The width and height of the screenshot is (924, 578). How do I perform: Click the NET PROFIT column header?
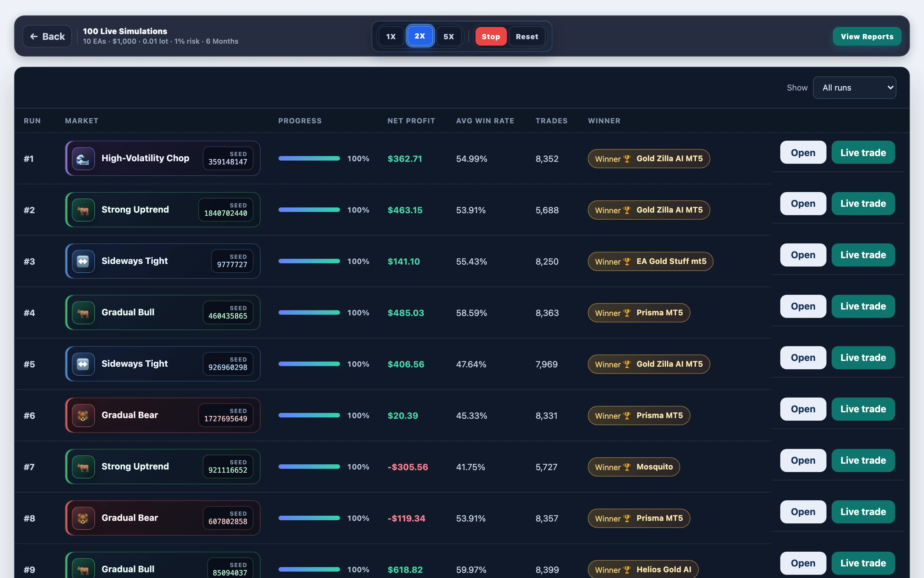coord(411,121)
